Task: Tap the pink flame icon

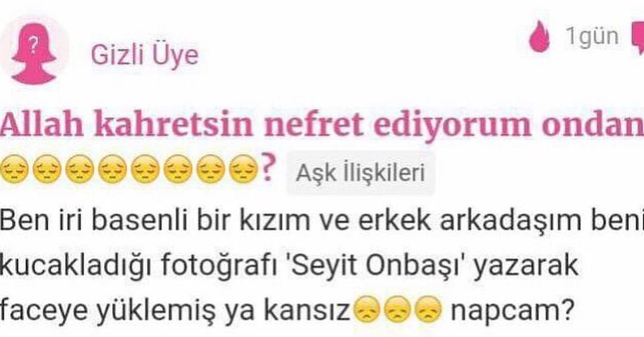Action: pyautogui.click(x=539, y=37)
